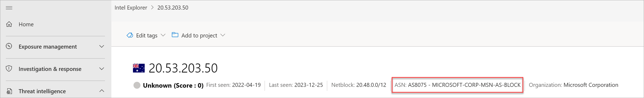Click the Threat intelligence icon
This screenshot has width=644, height=98.
(x=9, y=91)
